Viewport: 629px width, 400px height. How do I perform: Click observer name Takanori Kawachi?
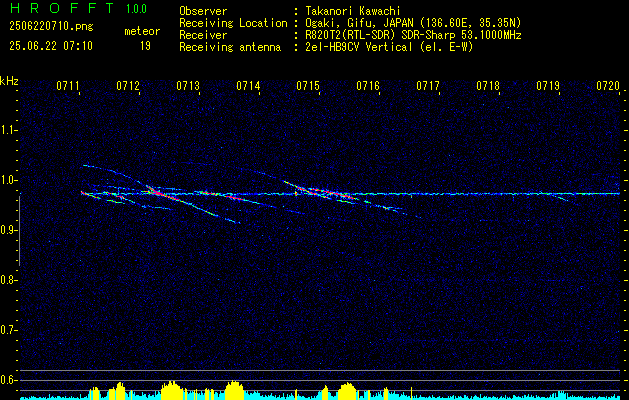pyautogui.click(x=353, y=11)
